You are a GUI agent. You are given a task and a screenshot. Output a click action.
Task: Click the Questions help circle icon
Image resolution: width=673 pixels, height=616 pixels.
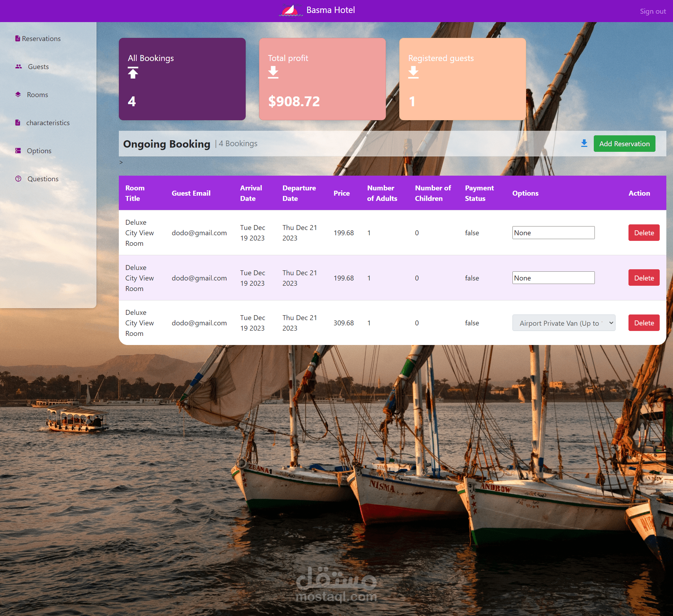(x=18, y=178)
